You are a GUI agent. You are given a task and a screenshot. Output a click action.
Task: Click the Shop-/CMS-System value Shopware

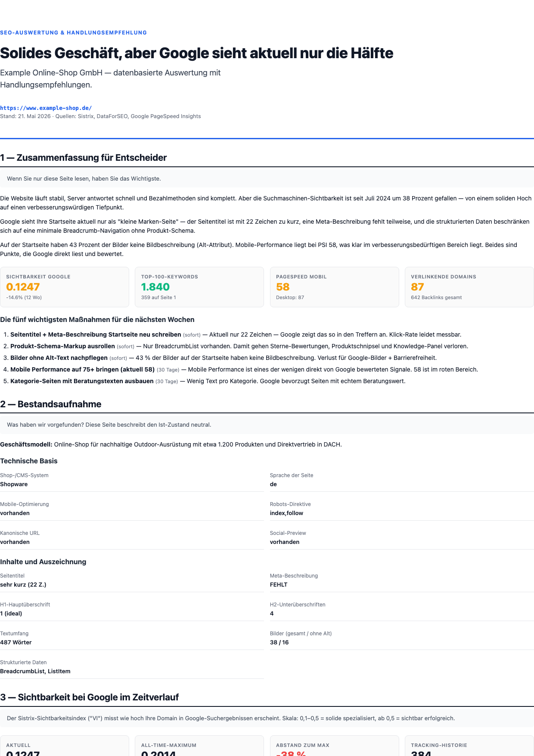tap(14, 484)
